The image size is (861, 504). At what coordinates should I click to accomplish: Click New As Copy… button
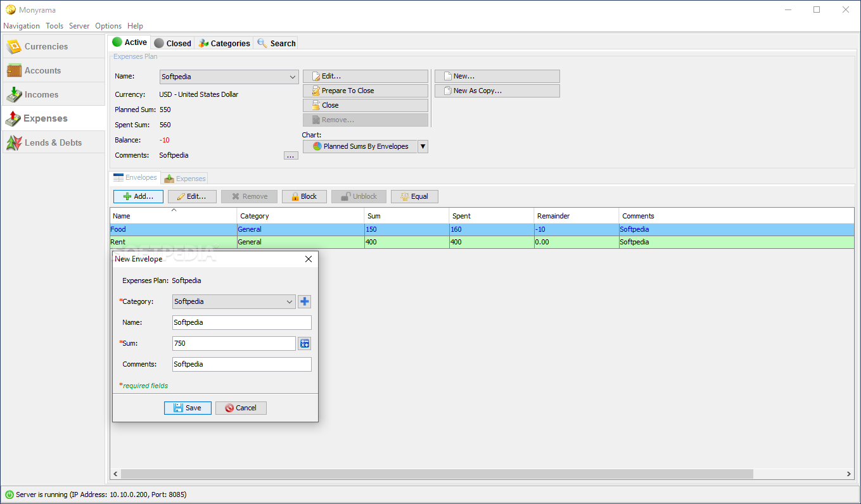497,91
